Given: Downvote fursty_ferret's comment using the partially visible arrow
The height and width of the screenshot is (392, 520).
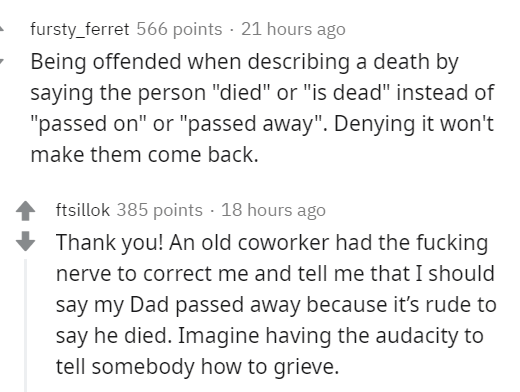Looking at the screenshot, I should (x=2, y=61).
